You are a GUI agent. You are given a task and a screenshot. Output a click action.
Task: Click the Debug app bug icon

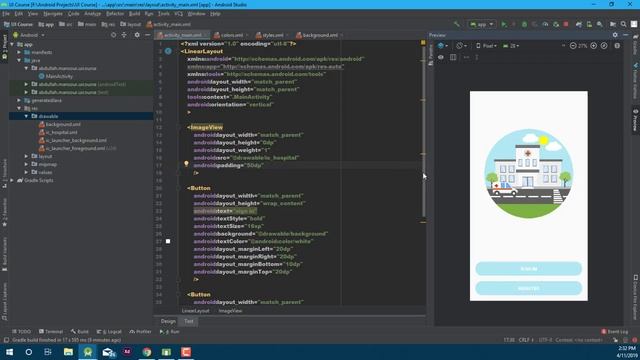pos(524,24)
